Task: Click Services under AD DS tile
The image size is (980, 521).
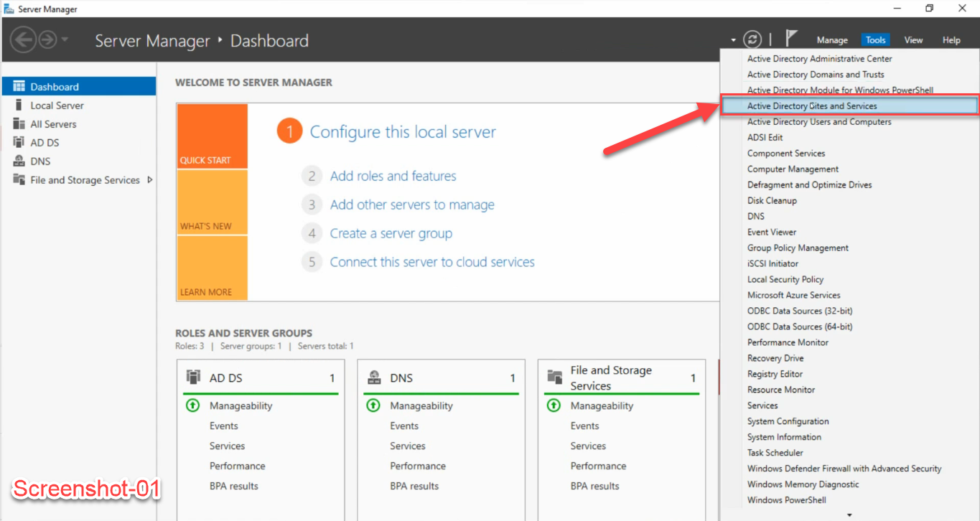Action: (x=227, y=446)
